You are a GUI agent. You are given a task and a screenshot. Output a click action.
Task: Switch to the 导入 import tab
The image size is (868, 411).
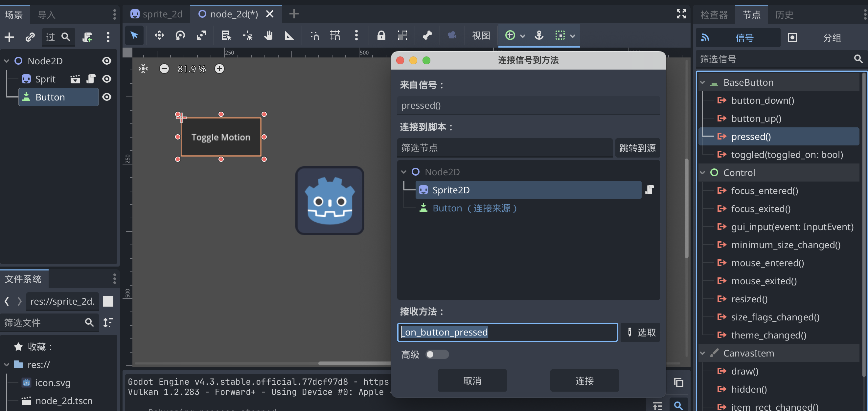(47, 14)
